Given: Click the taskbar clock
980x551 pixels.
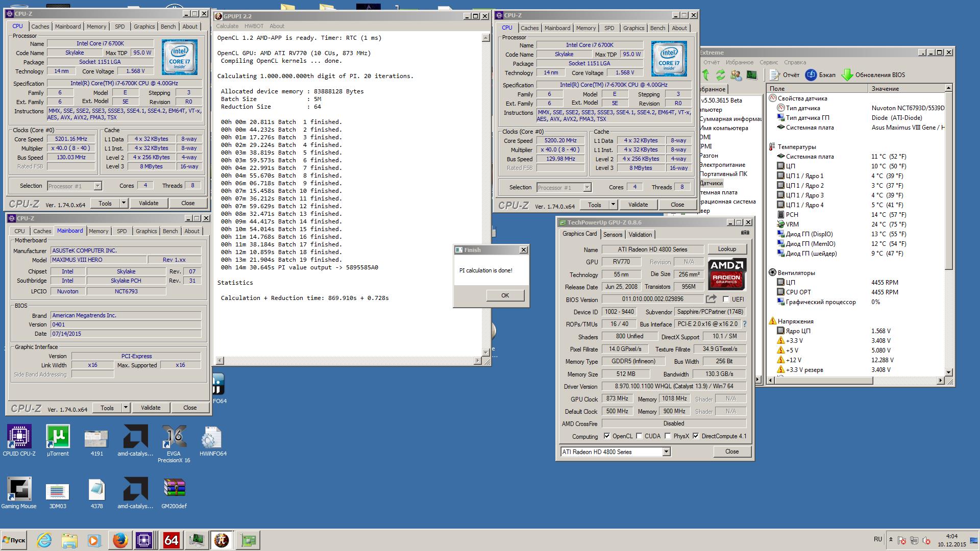Looking at the screenshot, I should click(x=951, y=540).
